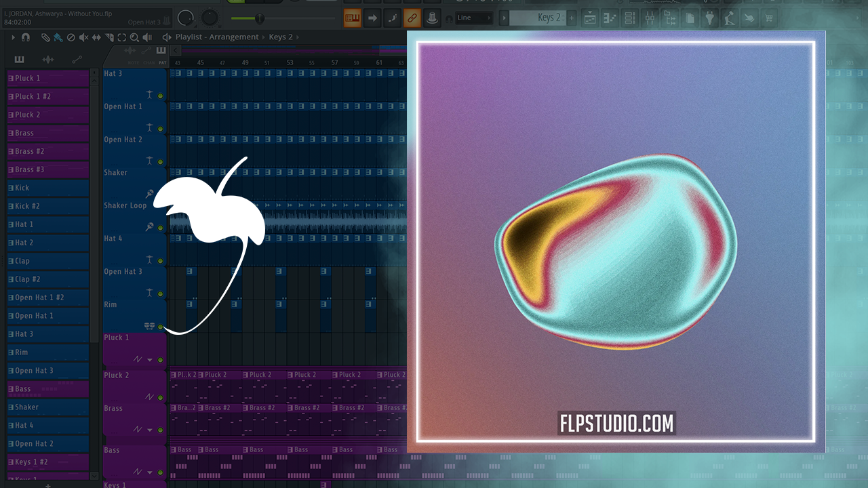Adjust the green song position slider

pos(260,18)
